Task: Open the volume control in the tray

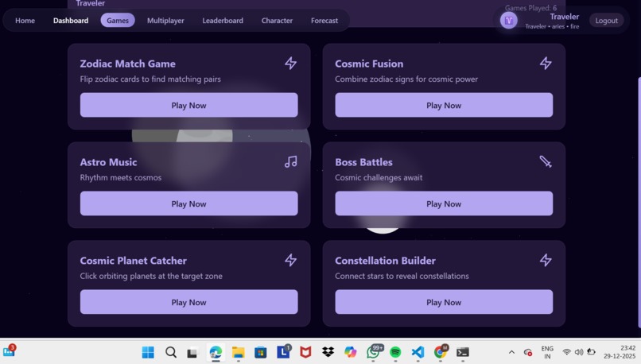Action: point(579,352)
